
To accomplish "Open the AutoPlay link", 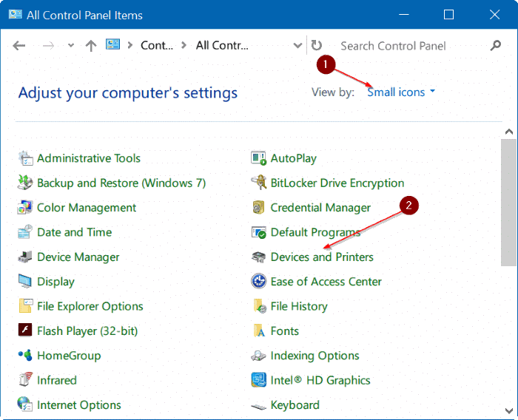I will pyautogui.click(x=294, y=159).
